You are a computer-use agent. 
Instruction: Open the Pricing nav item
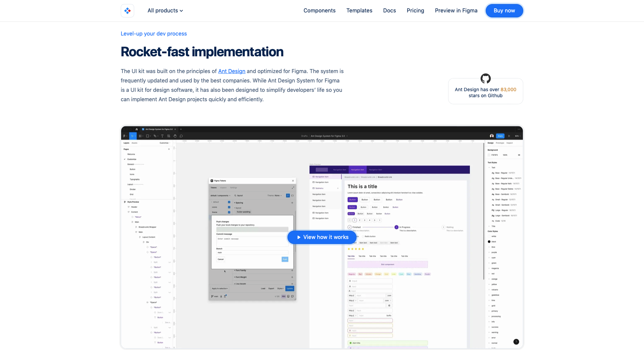(x=415, y=11)
